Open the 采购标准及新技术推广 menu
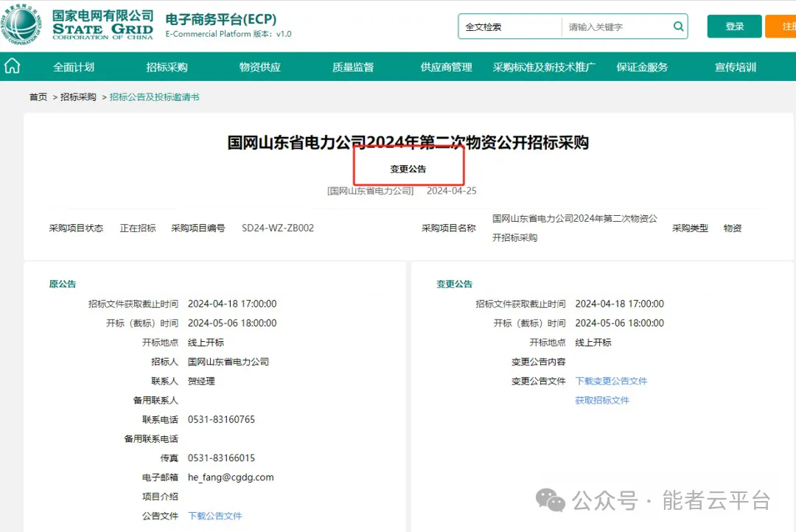This screenshot has width=796, height=532. coord(544,67)
